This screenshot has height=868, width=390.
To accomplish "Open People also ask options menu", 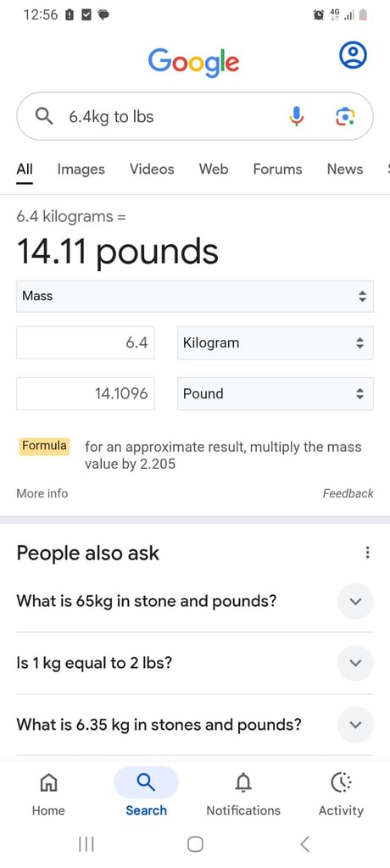I will point(367,553).
